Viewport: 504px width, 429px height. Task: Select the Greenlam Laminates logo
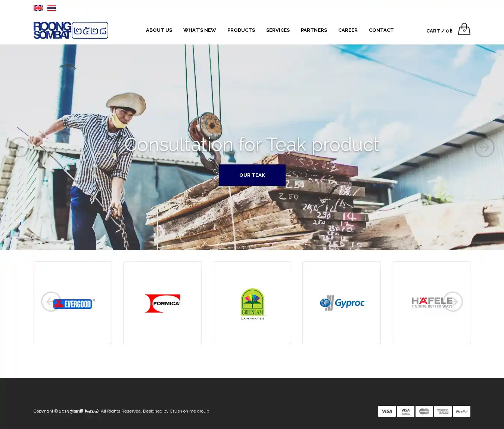[252, 303]
